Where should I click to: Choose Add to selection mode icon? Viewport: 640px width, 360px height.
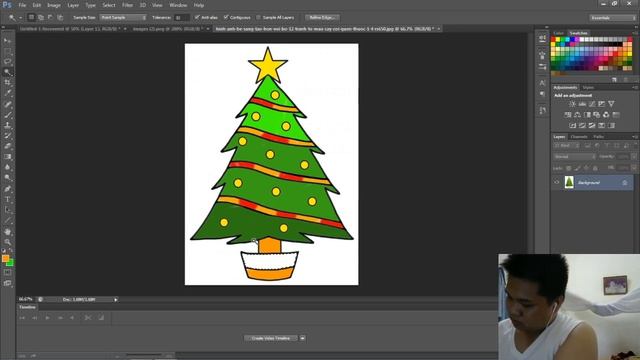[x=41, y=18]
